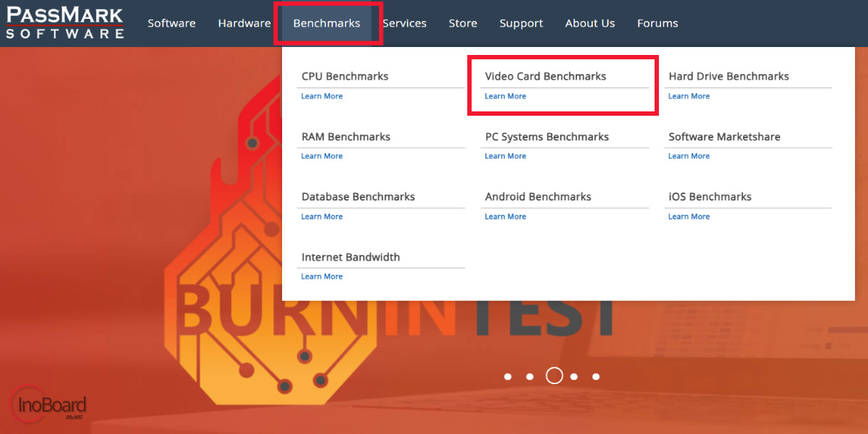Open the Benchmarks menu
Screen dimensions: 868x434
tap(327, 23)
